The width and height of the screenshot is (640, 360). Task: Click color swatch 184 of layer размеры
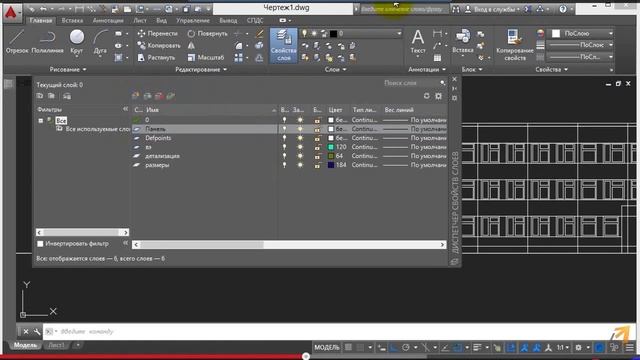(x=331, y=165)
